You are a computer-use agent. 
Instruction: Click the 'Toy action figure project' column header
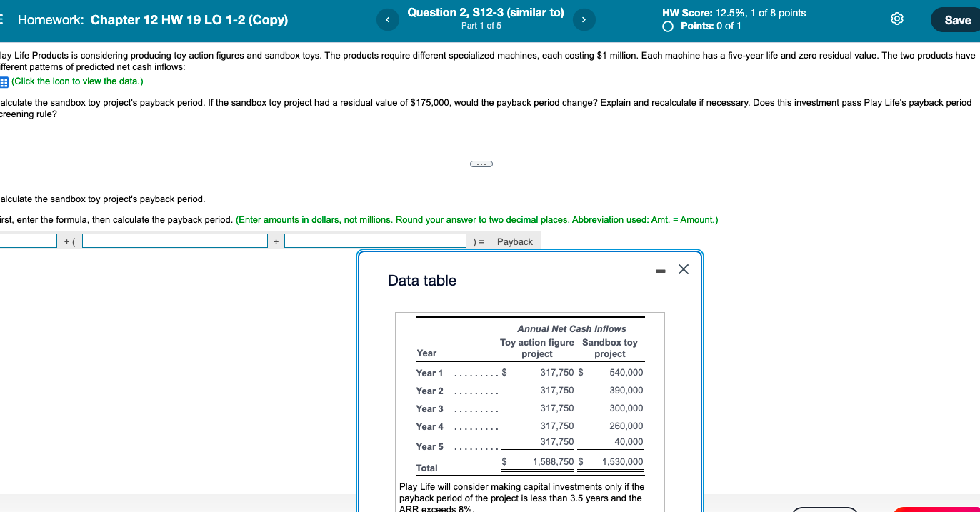tap(537, 348)
